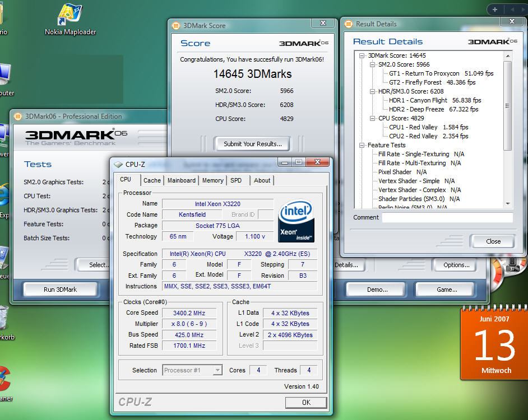Select Fill Rate - Single-Texturing row
The image size is (528, 420).
[x=422, y=154]
